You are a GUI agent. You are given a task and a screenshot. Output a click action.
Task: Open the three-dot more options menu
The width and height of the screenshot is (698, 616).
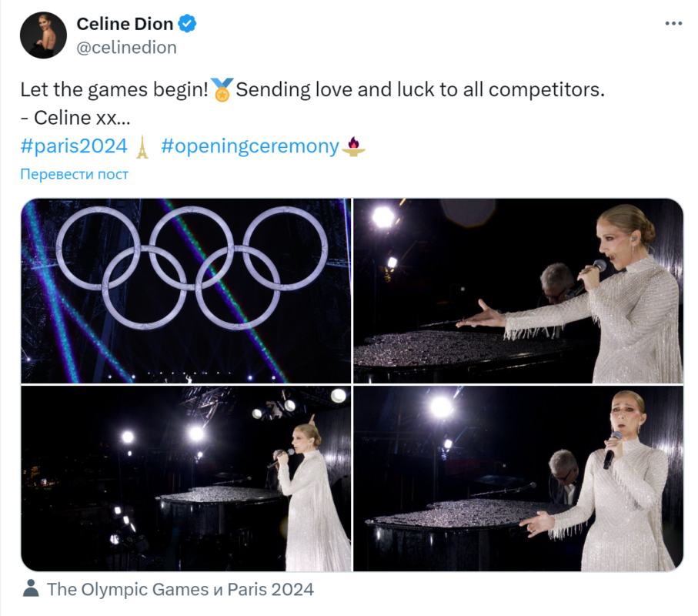[673, 24]
